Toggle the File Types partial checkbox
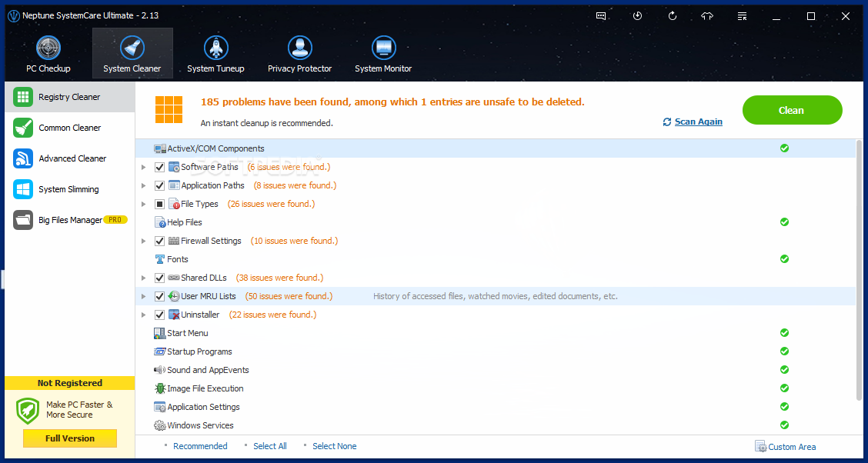Screen dimensions: 868x463 coord(159,204)
